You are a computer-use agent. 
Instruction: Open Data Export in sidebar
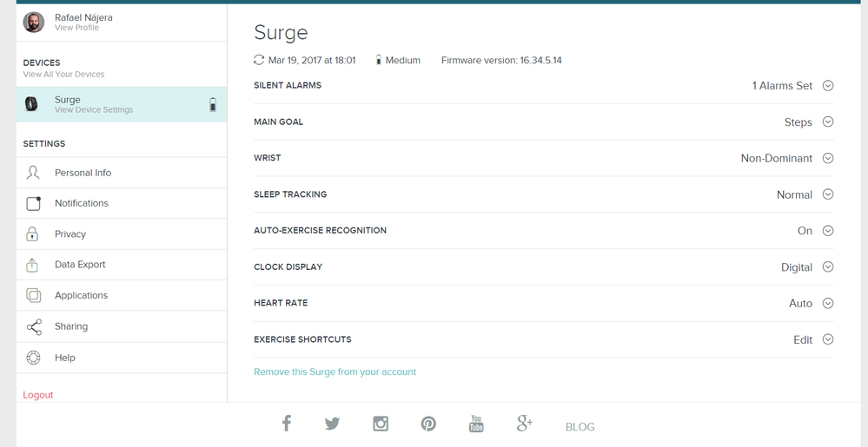tap(80, 265)
